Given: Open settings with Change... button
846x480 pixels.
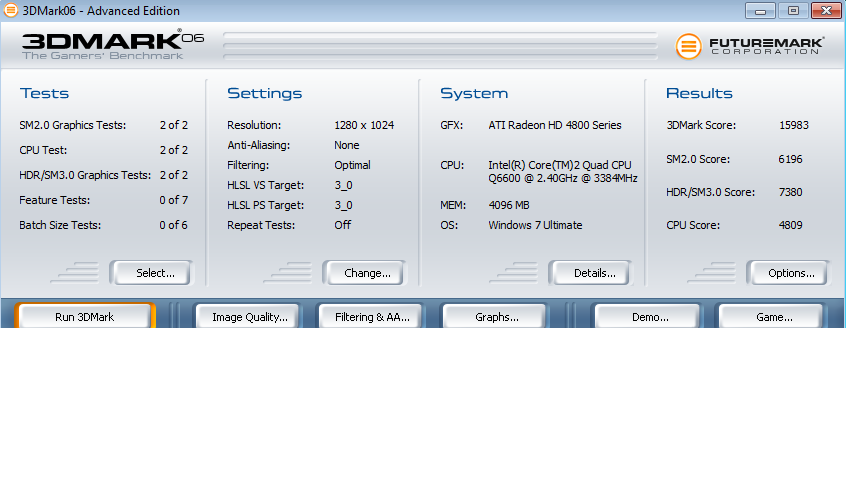Looking at the screenshot, I should 364,273.
